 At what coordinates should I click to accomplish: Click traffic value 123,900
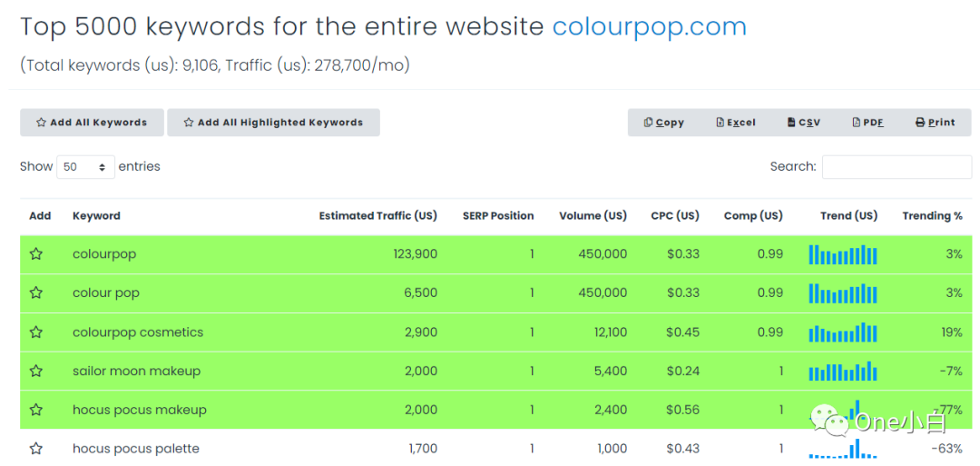click(x=415, y=254)
